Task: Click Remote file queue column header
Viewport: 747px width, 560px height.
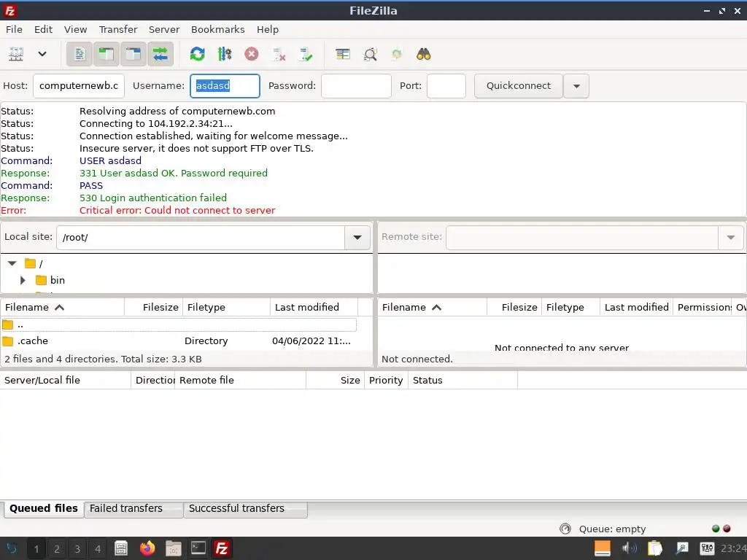Action: [240, 380]
